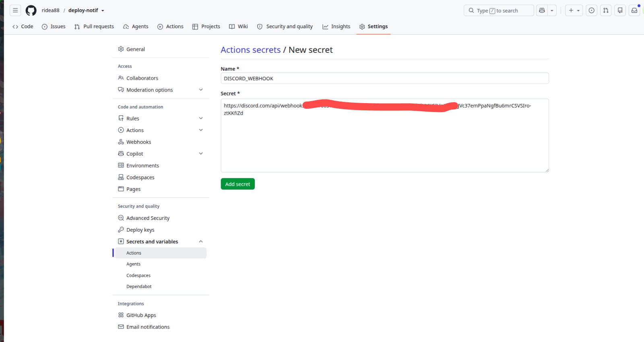Click the search magnifier icon
The image size is (644, 342).
471,10
